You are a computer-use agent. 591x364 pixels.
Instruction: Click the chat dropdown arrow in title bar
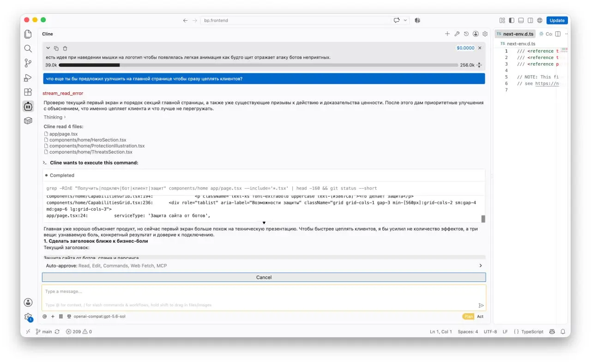point(405,20)
